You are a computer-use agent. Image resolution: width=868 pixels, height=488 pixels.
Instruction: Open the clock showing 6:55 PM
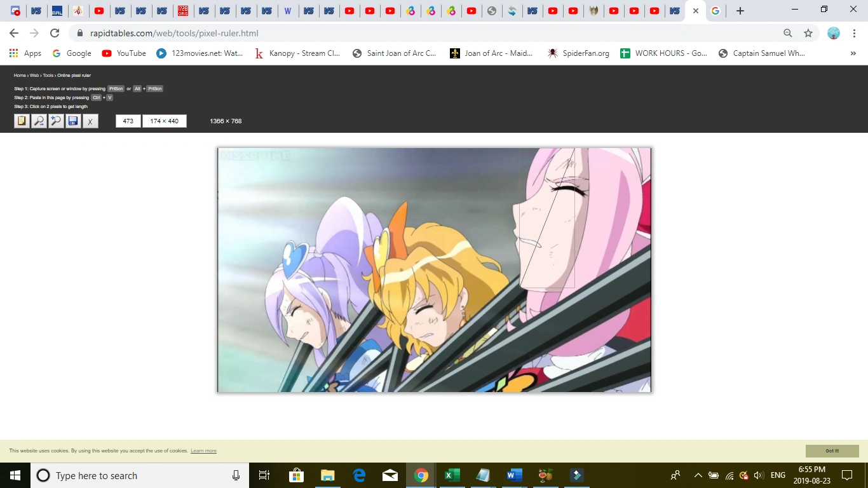(x=812, y=475)
